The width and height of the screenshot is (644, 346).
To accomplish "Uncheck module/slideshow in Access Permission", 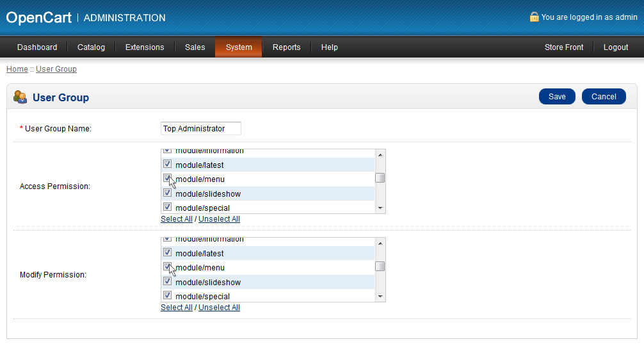I will click(167, 193).
